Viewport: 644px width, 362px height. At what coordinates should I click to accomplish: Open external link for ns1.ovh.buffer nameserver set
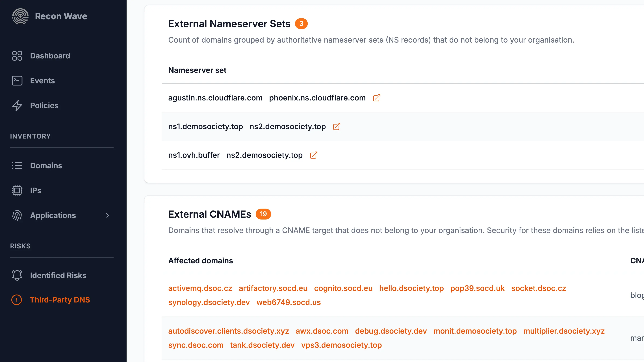tap(313, 155)
